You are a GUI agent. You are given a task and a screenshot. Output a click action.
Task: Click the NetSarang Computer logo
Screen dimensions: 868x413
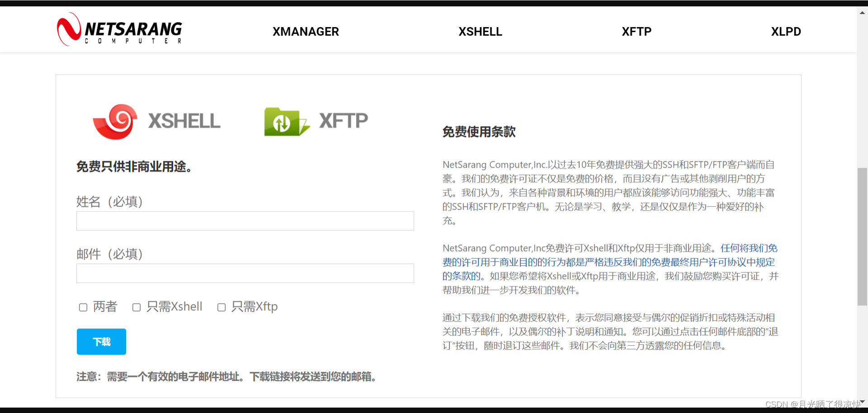(119, 29)
